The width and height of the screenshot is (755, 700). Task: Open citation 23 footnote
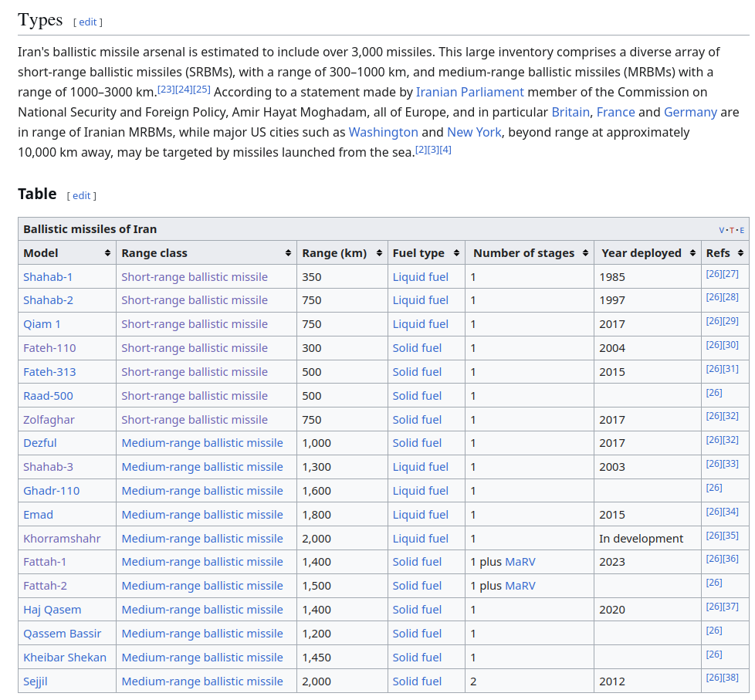pyautogui.click(x=166, y=90)
